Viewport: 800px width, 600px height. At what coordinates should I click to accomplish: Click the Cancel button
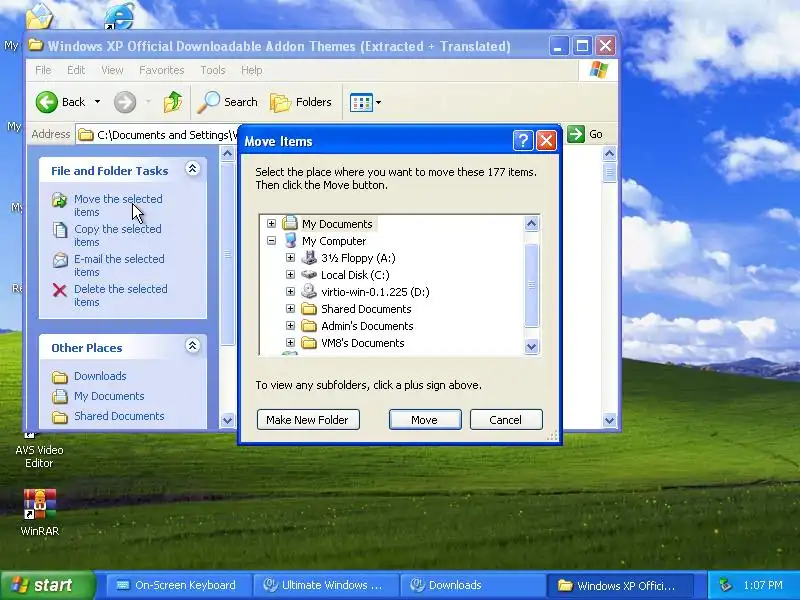[x=506, y=419]
